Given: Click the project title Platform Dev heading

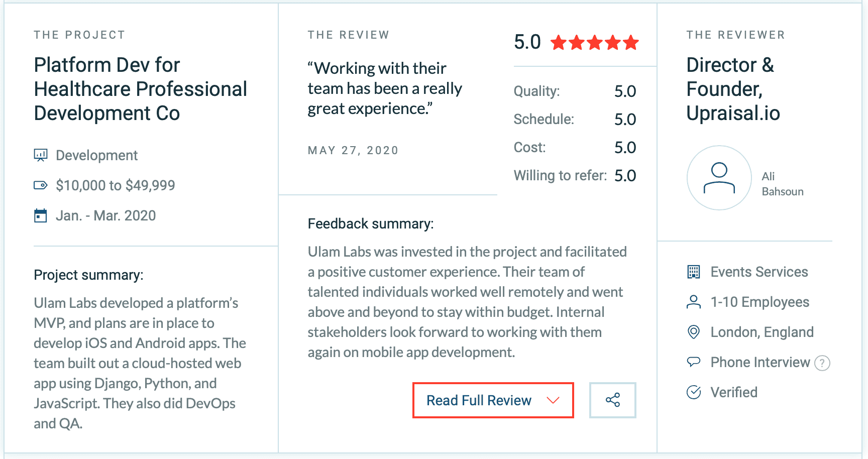Looking at the screenshot, I should pyautogui.click(x=141, y=89).
